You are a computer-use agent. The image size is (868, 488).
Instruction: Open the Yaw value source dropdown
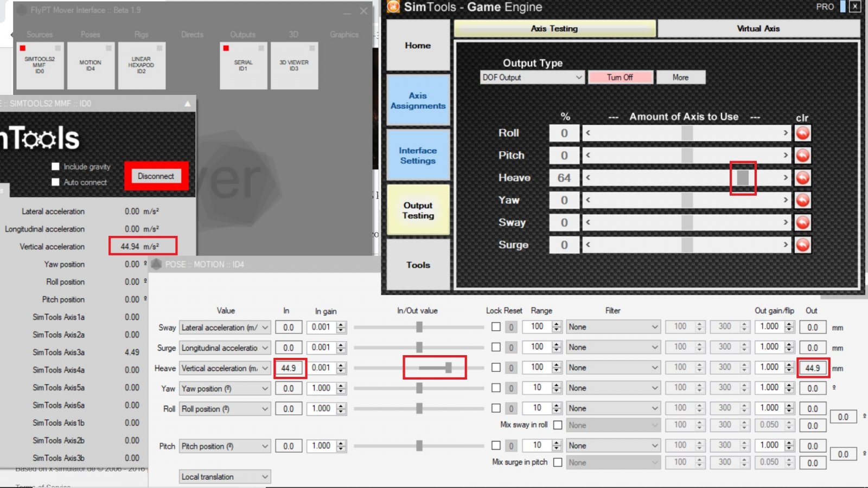[225, 389]
